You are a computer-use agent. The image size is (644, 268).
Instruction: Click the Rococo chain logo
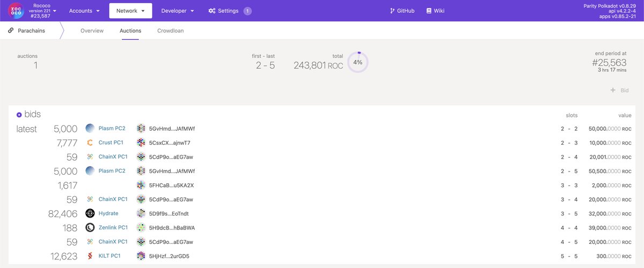(16, 11)
